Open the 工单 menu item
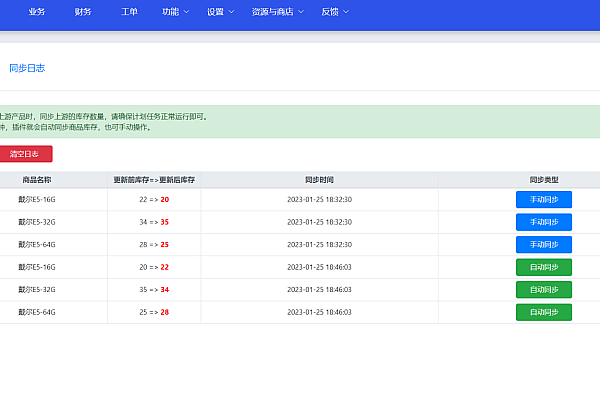Viewport: 600px width, 400px height. (129, 12)
